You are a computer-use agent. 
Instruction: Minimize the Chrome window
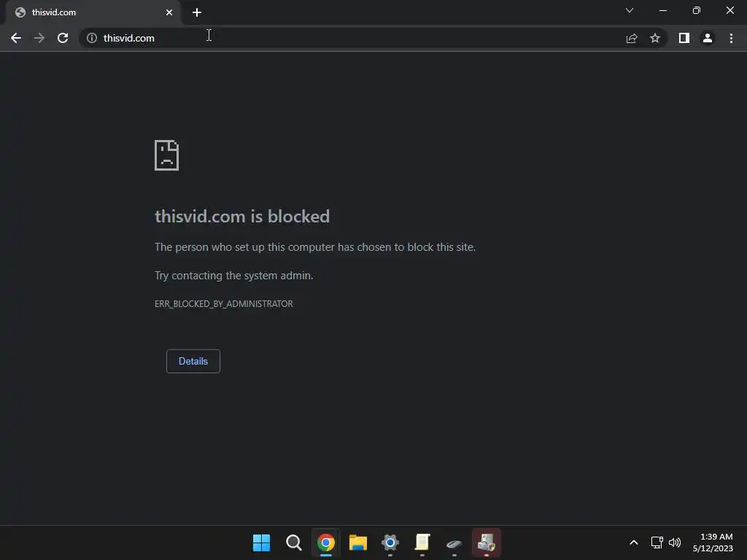[x=662, y=10]
